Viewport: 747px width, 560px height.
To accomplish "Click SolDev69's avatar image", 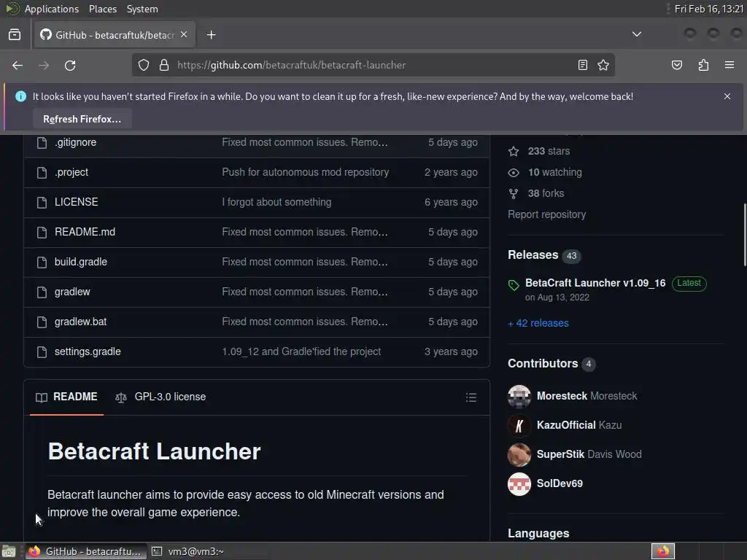I will click(519, 484).
